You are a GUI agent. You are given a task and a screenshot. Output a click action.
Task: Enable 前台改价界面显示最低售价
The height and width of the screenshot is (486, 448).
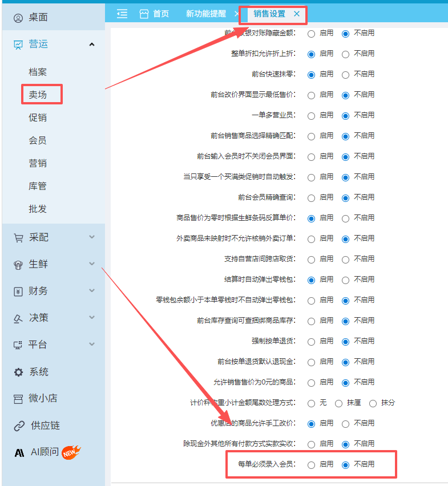311,95
